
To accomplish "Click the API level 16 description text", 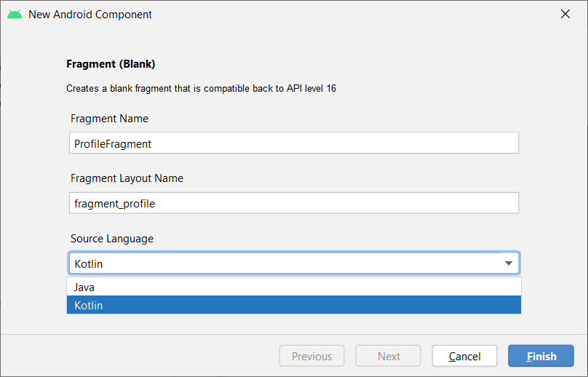I will tap(201, 89).
